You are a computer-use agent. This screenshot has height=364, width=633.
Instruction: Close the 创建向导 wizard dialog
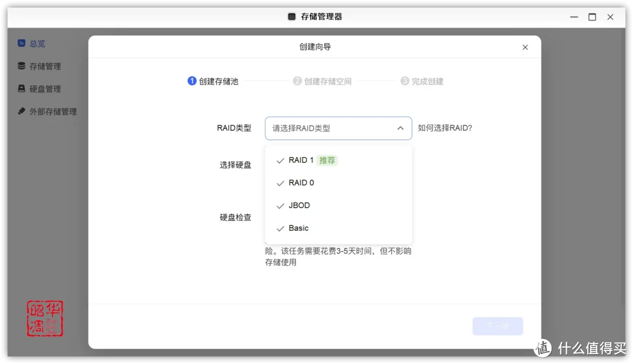(525, 47)
